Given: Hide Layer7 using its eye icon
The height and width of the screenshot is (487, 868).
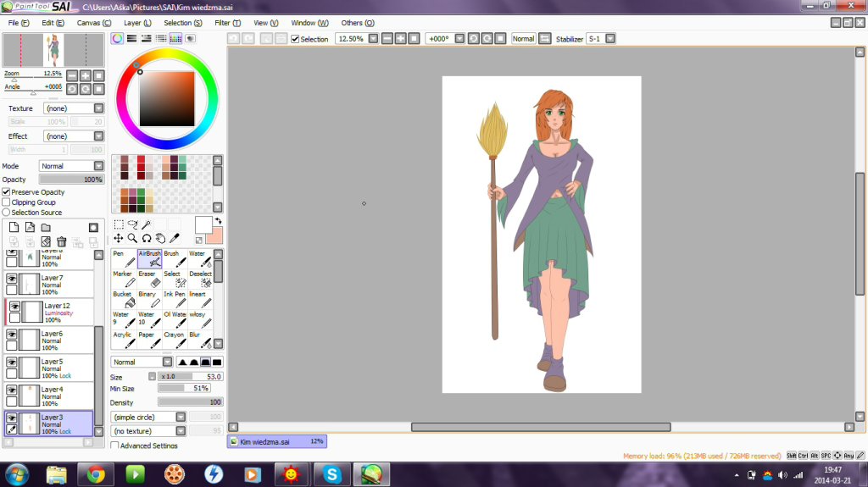Looking at the screenshot, I should click(12, 279).
